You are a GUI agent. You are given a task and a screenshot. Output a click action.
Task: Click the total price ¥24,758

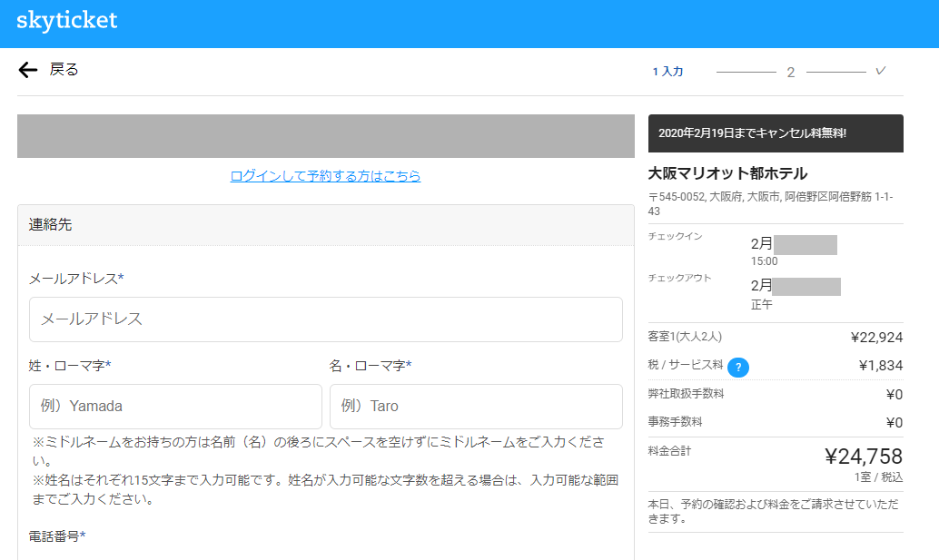864,457
